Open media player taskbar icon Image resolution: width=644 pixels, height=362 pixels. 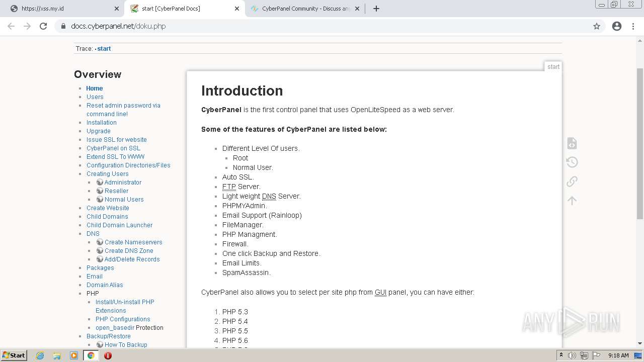(74, 355)
